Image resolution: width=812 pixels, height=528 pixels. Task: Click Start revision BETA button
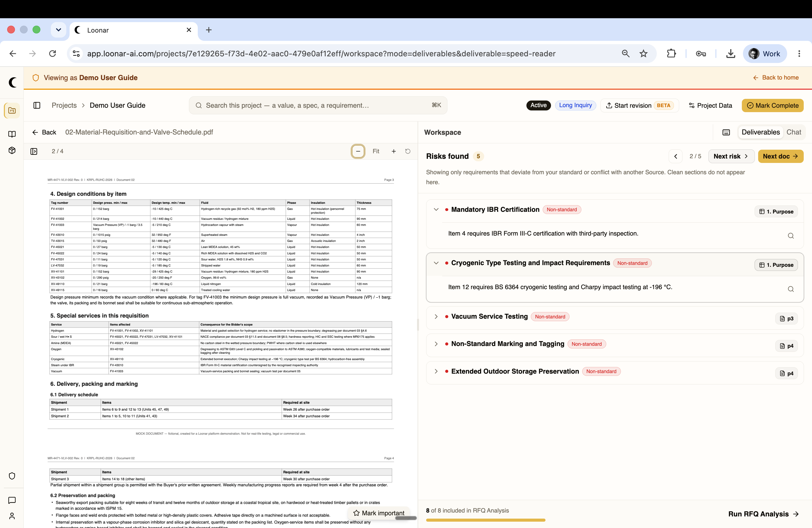pyautogui.click(x=640, y=105)
